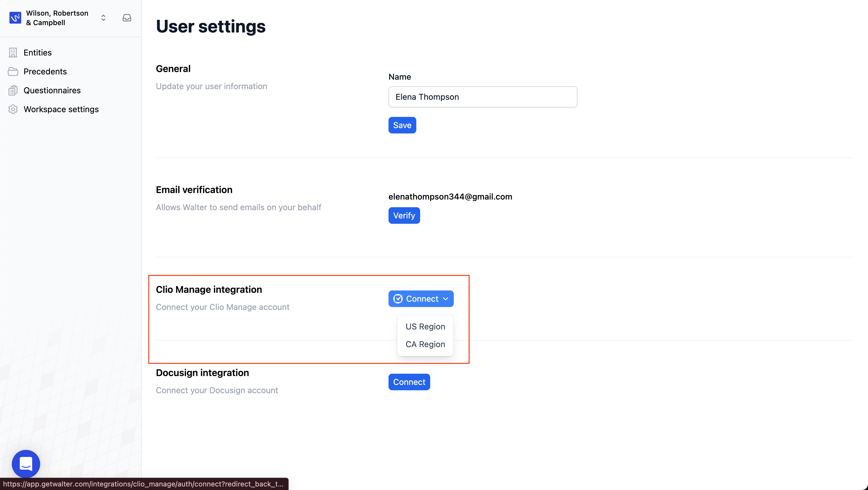Viewport: 868px width, 490px height.
Task: Open the inbox tray icon
Action: tap(127, 17)
